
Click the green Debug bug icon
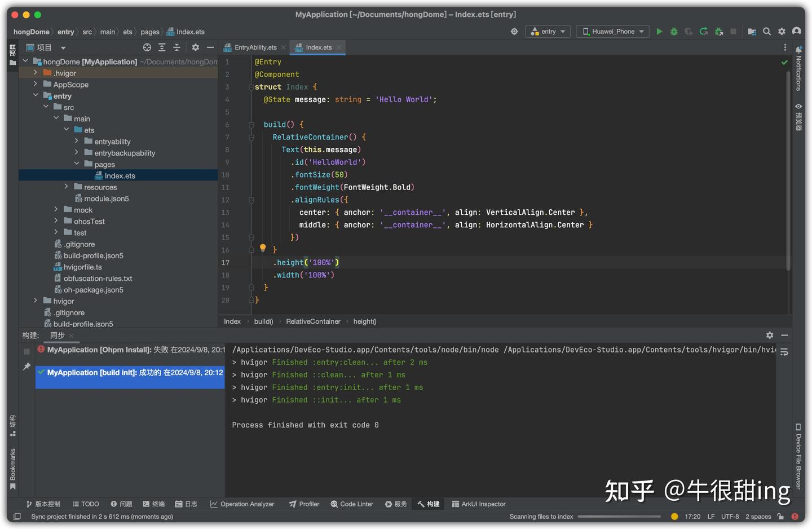tap(674, 32)
